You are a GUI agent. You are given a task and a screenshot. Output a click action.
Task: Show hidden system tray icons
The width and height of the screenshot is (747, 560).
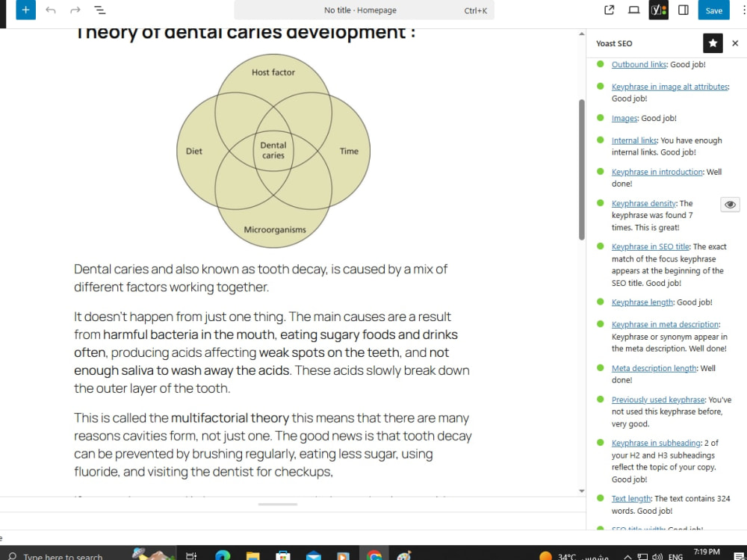click(628, 556)
